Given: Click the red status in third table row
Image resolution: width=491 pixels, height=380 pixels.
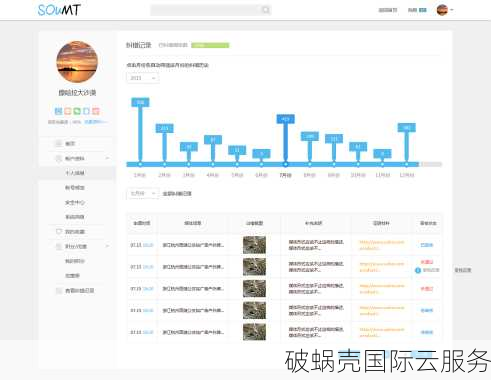Looking at the screenshot, I should [x=427, y=289].
